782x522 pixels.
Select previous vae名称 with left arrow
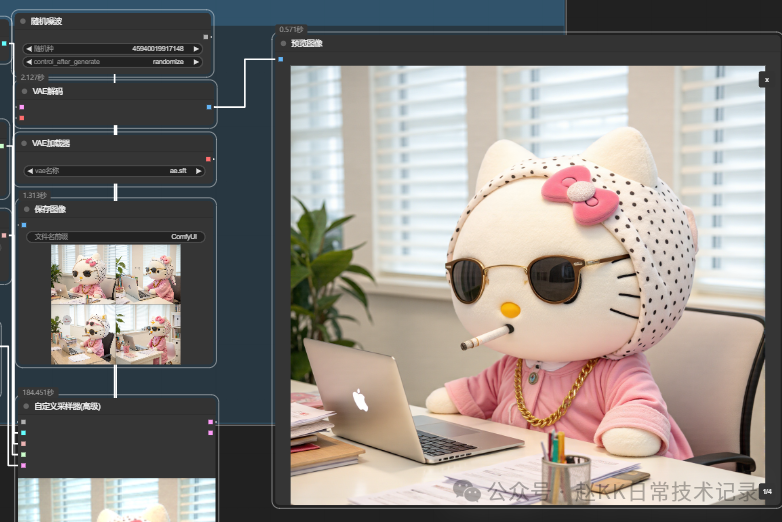click(30, 171)
